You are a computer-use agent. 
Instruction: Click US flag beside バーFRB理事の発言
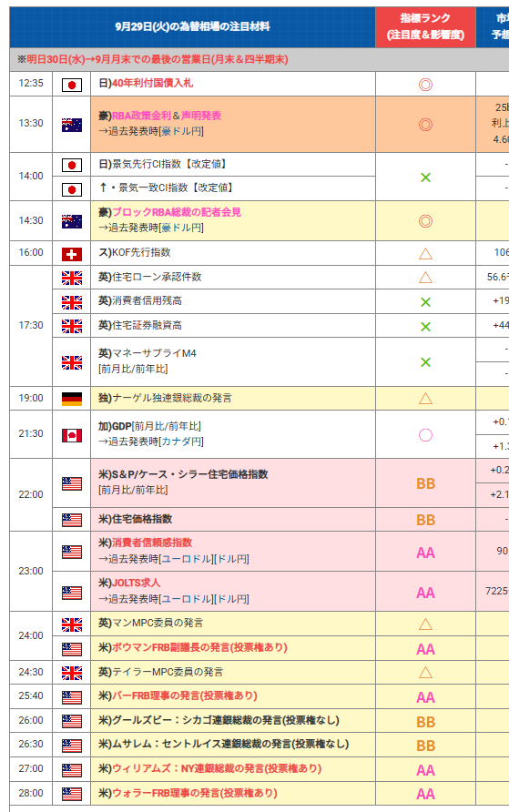click(71, 697)
